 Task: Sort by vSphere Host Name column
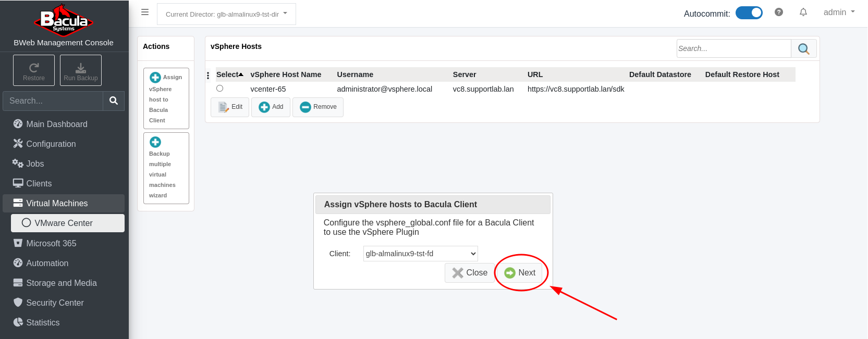(286, 74)
